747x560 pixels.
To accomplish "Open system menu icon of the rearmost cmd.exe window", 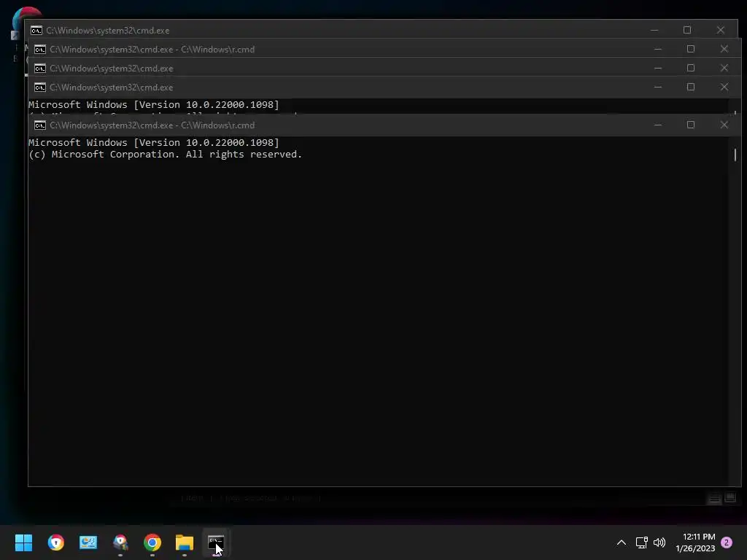I will 36,31.
